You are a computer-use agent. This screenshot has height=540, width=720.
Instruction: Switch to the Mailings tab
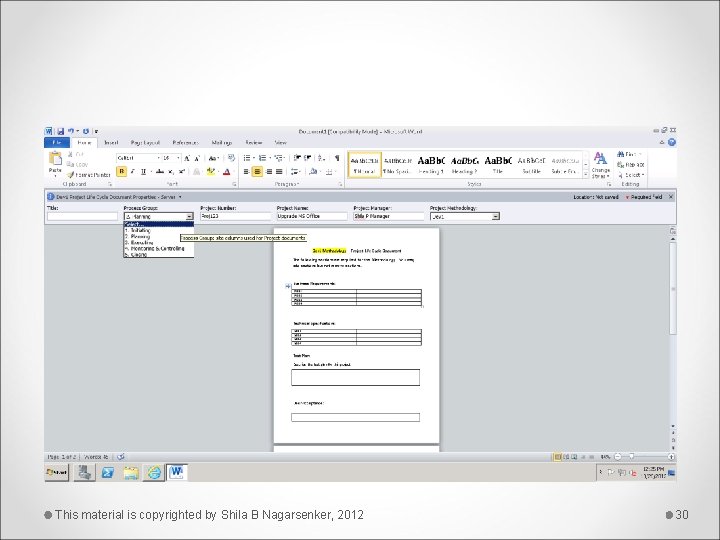pos(221,143)
